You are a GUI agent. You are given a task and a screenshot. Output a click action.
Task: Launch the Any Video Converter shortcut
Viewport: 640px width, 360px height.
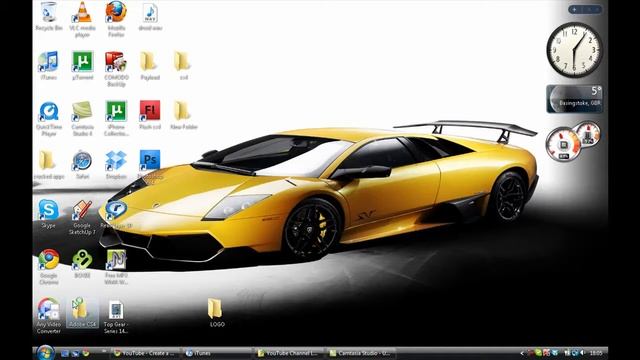pyautogui.click(x=49, y=316)
